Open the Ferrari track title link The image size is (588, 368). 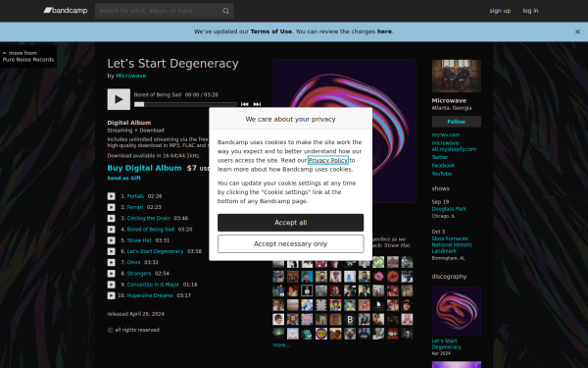click(135, 207)
